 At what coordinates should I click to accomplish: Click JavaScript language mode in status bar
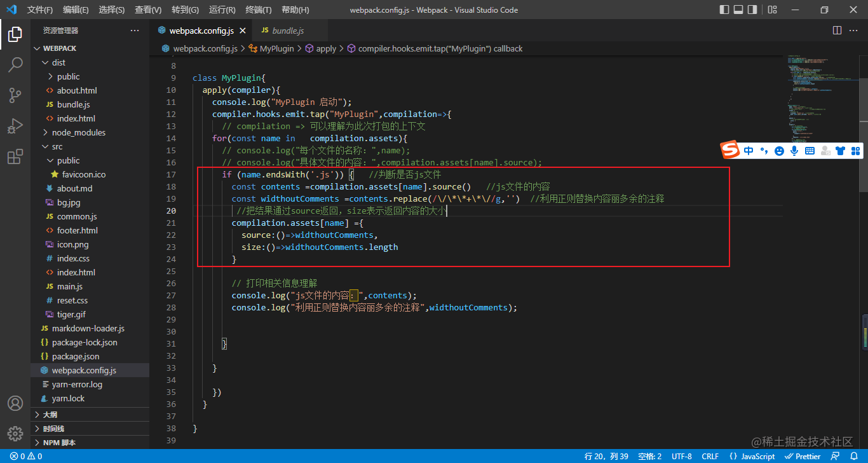click(752, 456)
